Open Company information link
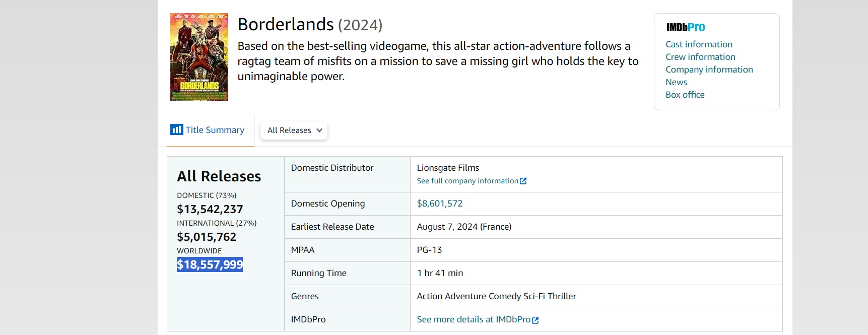This screenshot has width=868, height=335. [709, 70]
